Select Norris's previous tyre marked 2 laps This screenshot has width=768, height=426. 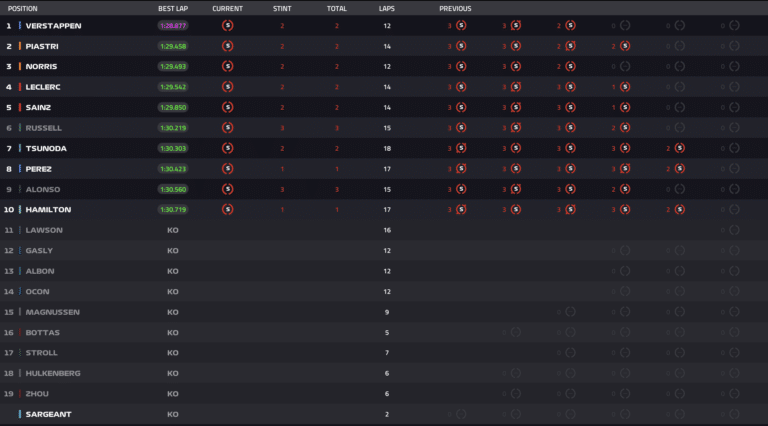570,66
